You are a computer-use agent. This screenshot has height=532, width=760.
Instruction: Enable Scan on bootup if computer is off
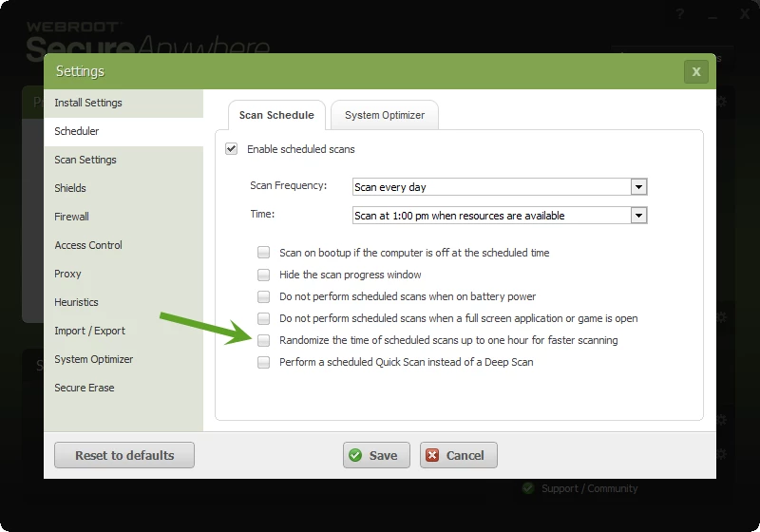point(264,253)
